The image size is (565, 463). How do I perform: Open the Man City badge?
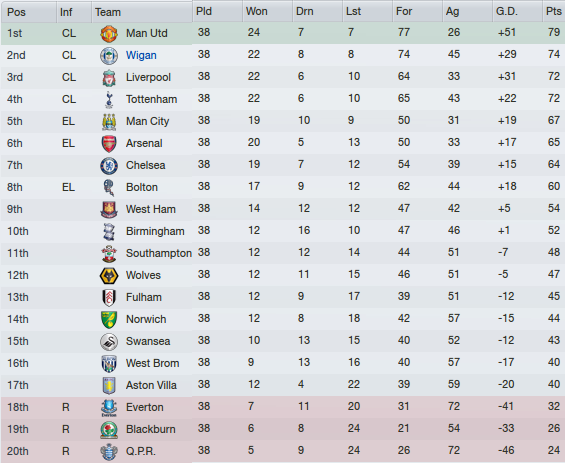108,122
